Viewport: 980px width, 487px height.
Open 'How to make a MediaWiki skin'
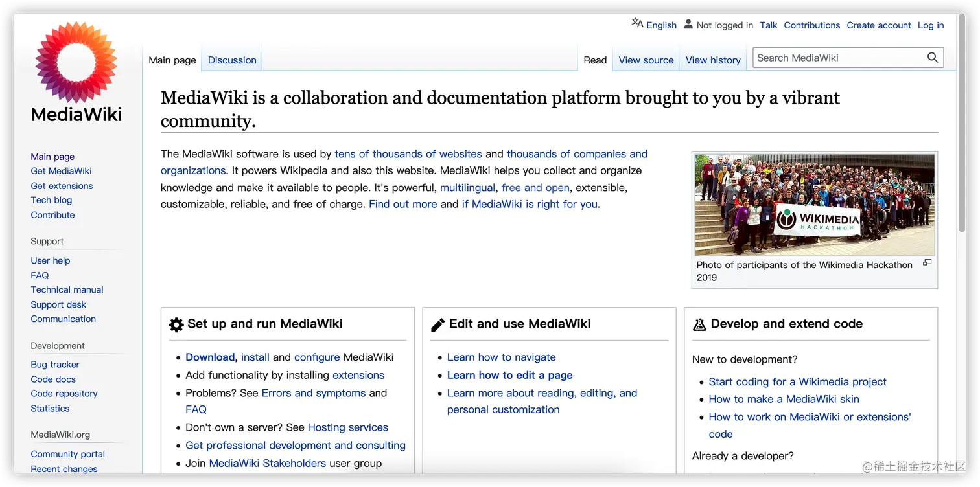tap(784, 399)
